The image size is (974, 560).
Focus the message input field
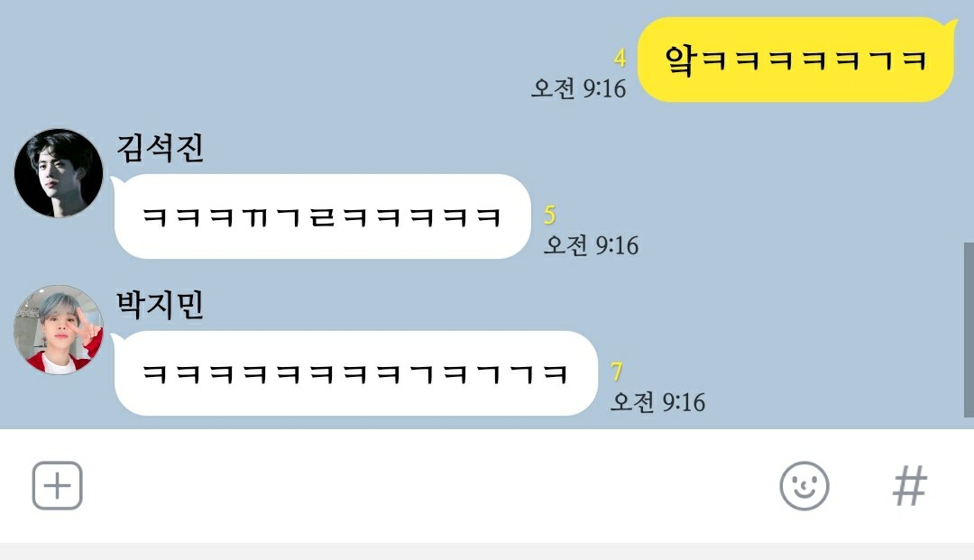(x=428, y=485)
